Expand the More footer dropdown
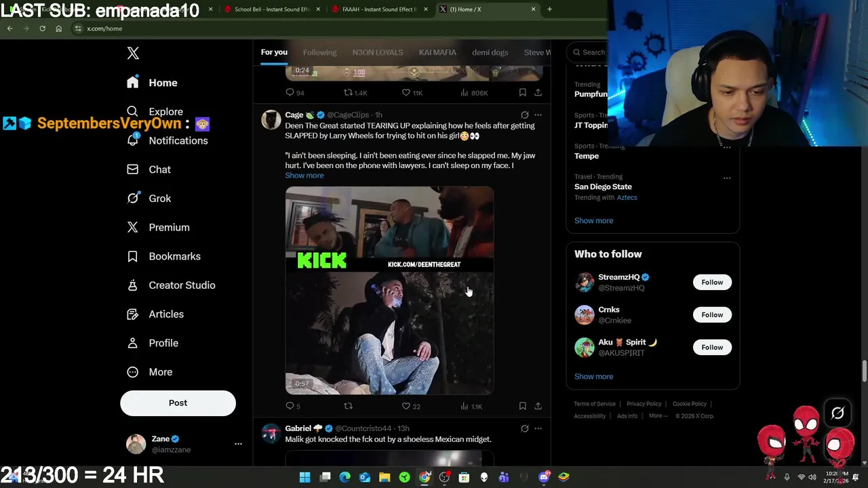Screen dimensions: 868x488 (658, 416)
